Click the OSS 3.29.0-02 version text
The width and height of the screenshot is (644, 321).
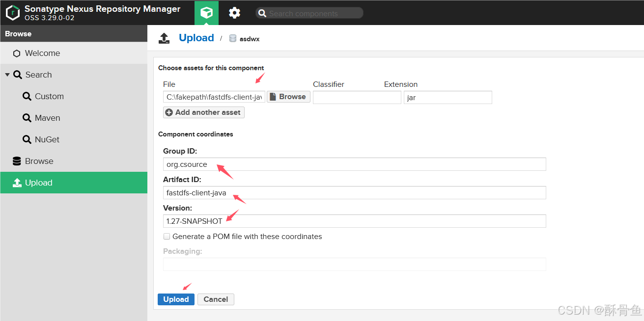49,18
